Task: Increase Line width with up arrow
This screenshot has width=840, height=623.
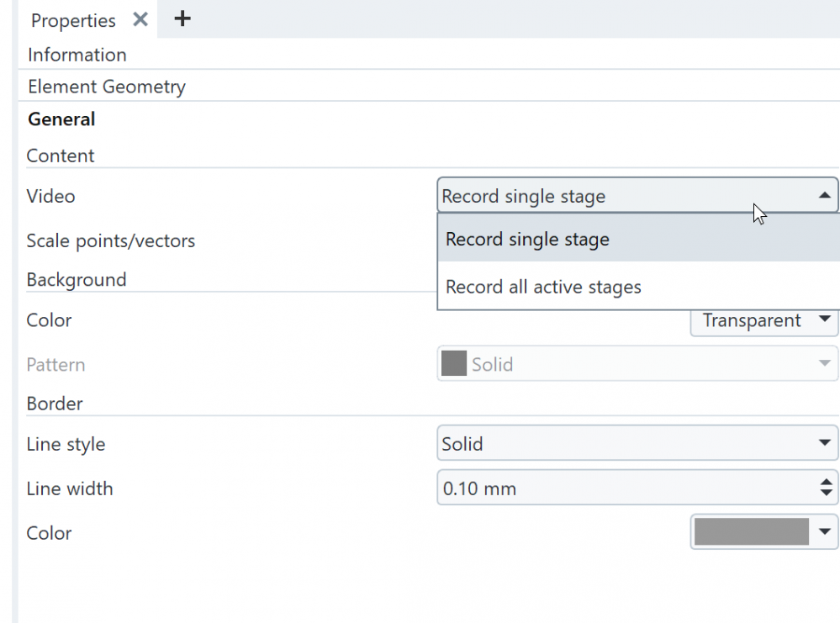Action: [827, 483]
